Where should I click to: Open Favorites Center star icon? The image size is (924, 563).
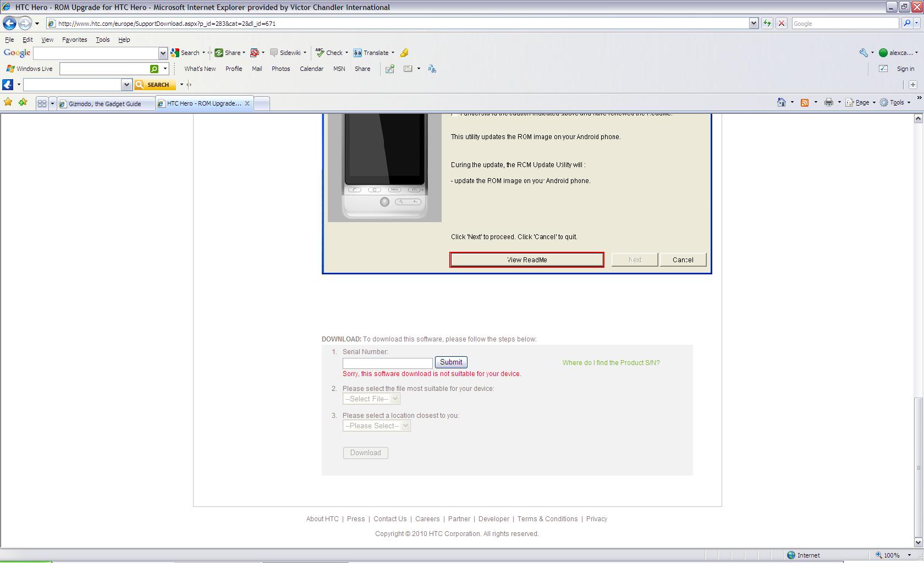point(8,103)
